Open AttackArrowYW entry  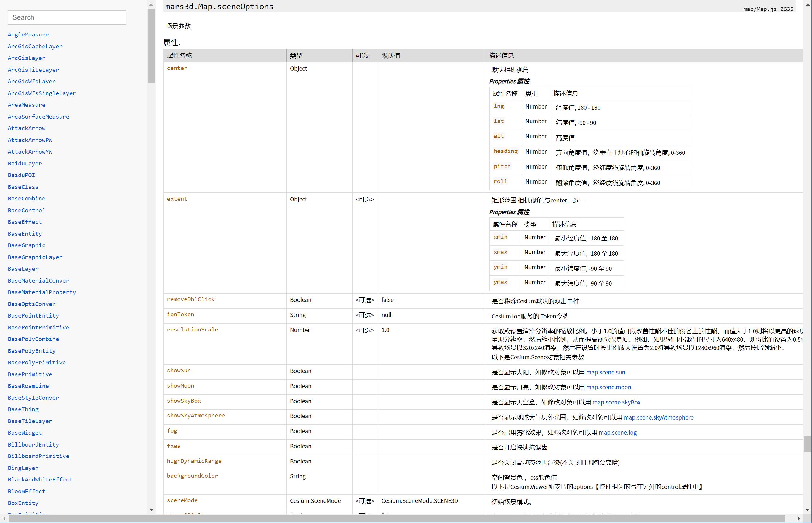coord(30,152)
